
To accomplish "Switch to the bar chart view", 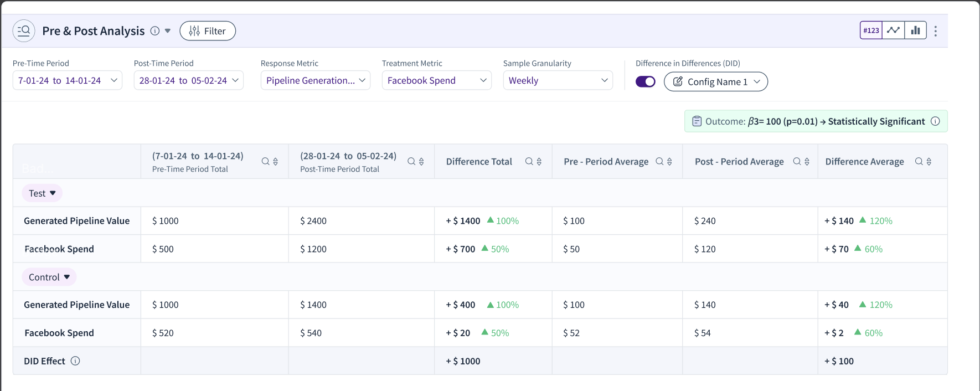I will coord(915,30).
